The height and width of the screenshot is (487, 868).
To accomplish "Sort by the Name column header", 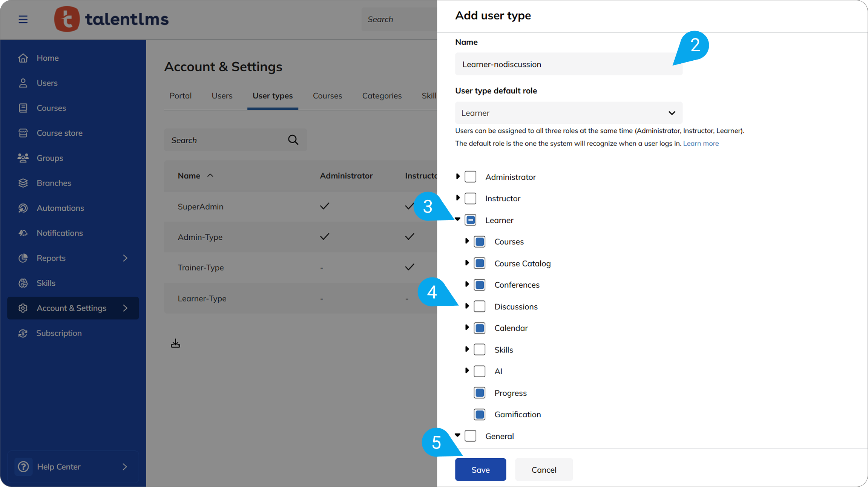I will click(189, 176).
